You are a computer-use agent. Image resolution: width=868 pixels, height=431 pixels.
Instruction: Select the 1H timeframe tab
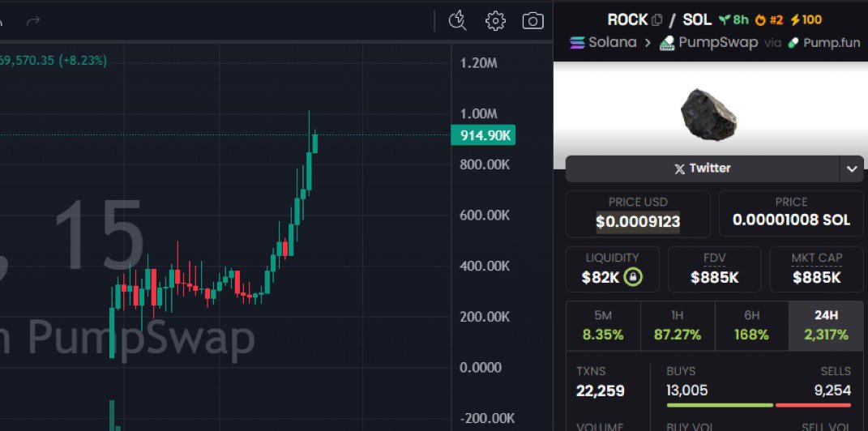(x=678, y=326)
